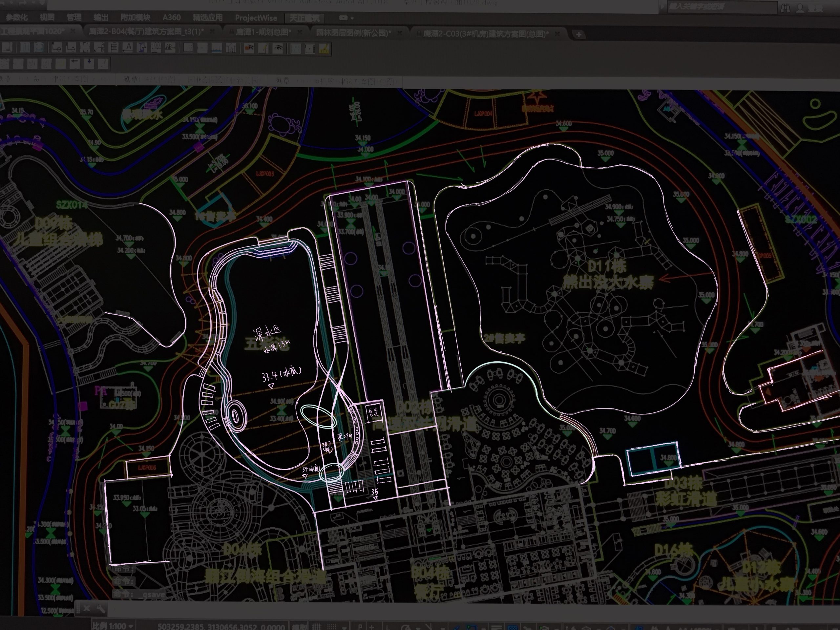Click the orange brush toolbar icon
Screen dimensions: 840x630
tap(249, 48)
